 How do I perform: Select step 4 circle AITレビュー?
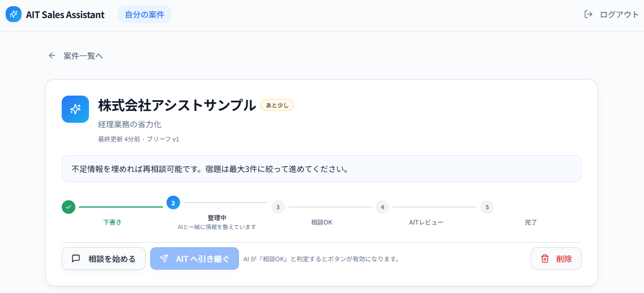pos(382,207)
